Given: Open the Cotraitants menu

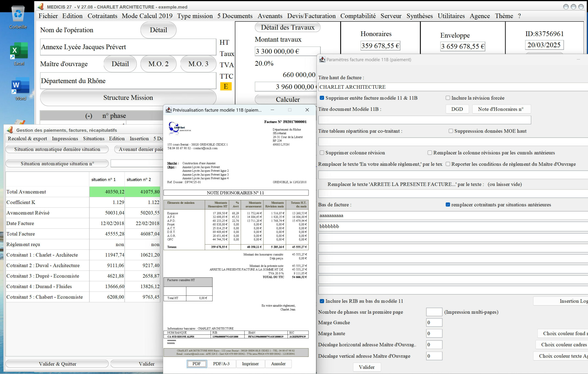Looking at the screenshot, I should pos(102,16).
